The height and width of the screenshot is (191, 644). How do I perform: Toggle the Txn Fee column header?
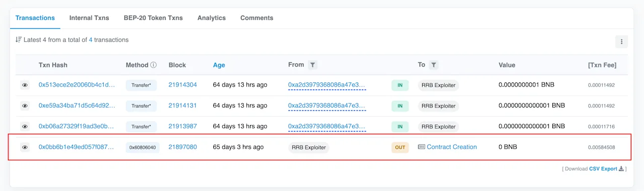602,65
